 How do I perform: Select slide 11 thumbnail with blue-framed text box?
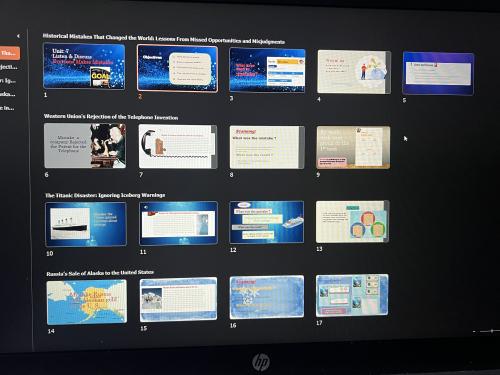pyautogui.click(x=178, y=223)
